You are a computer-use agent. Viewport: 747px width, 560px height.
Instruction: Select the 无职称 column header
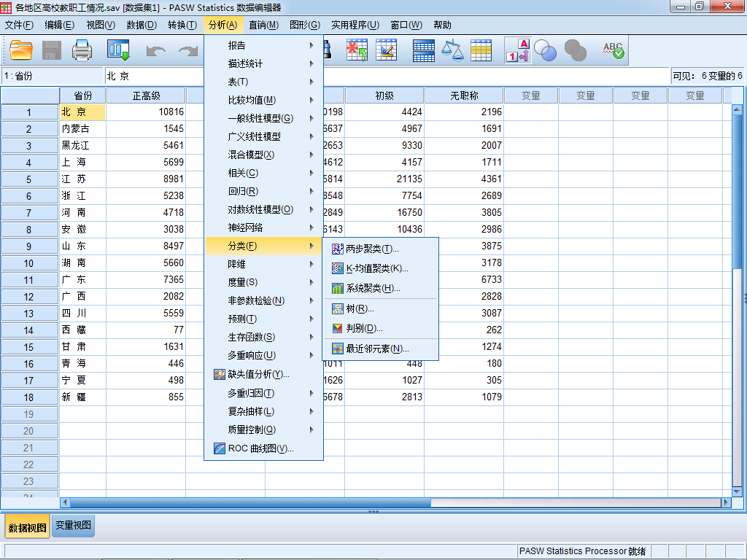pyautogui.click(x=464, y=96)
